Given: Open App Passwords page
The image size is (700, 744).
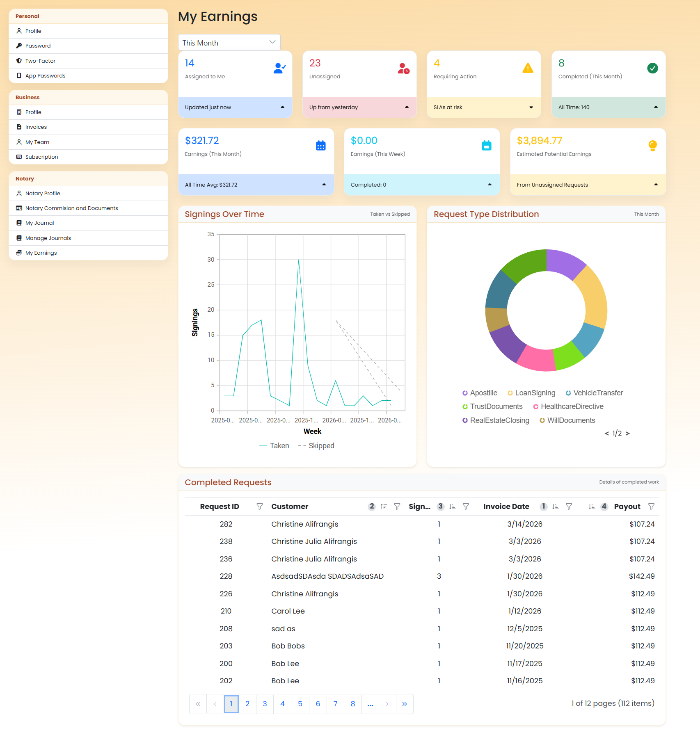Looking at the screenshot, I should 88,76.
